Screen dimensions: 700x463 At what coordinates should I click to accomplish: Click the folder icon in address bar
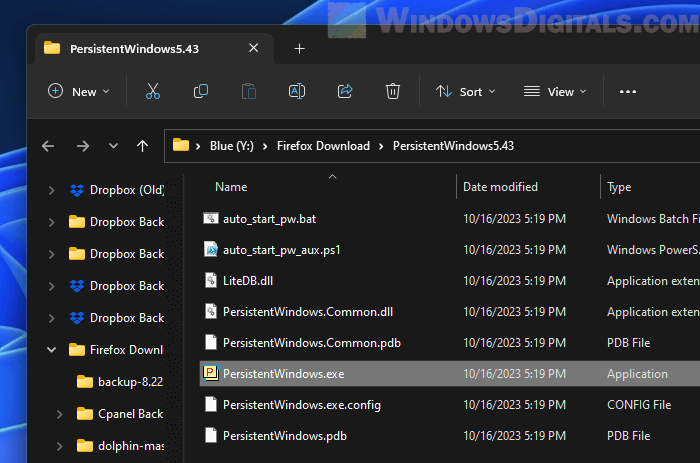pos(181,145)
